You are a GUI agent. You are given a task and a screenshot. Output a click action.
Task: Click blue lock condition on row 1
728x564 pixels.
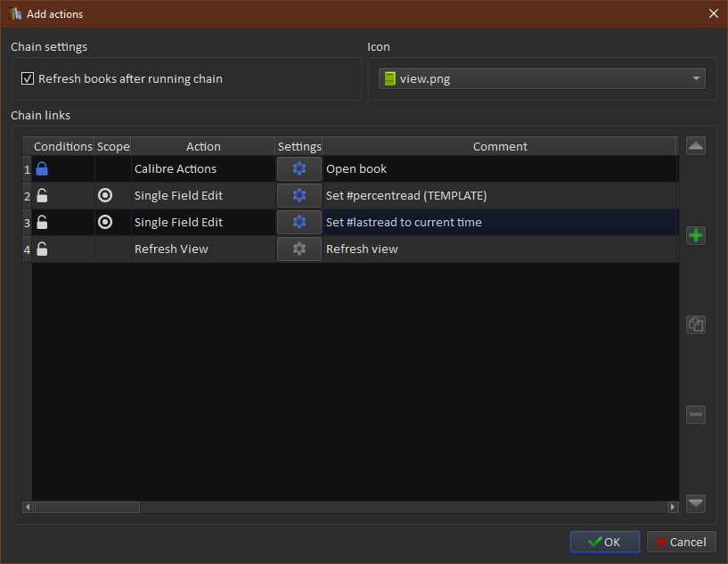coord(42,169)
